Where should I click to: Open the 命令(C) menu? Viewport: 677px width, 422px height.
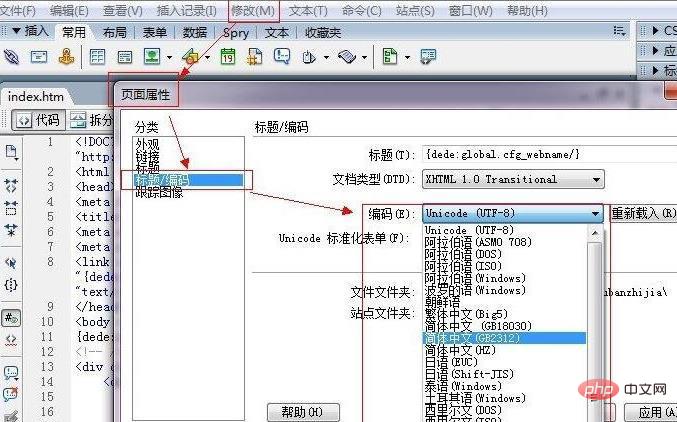coord(361,10)
